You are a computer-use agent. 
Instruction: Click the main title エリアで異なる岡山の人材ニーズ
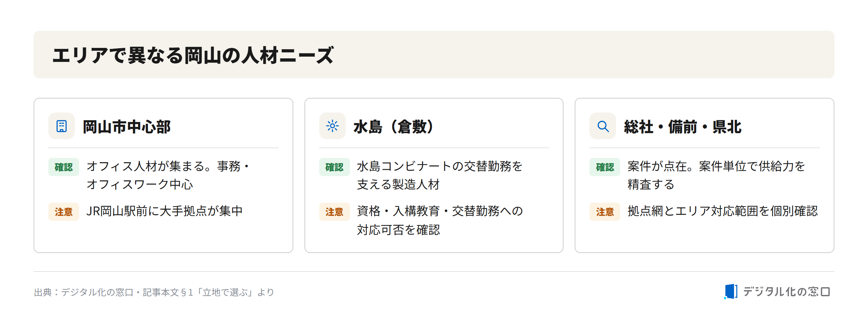tap(193, 55)
